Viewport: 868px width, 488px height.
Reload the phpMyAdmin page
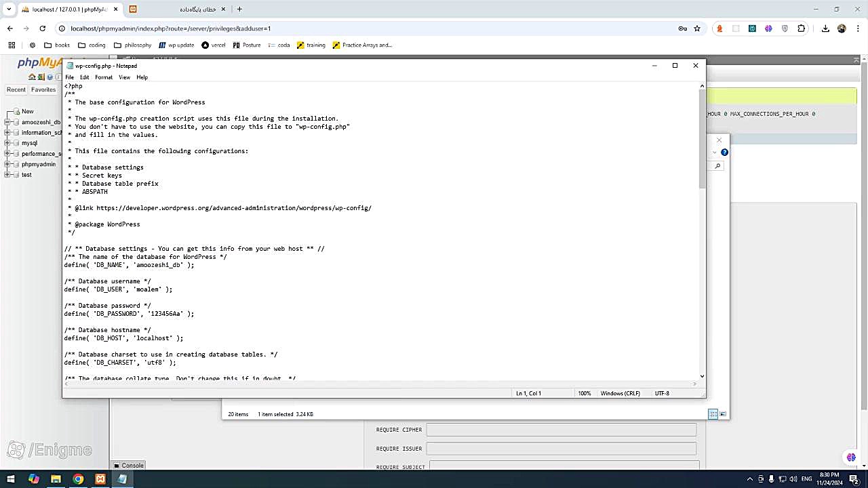tap(43, 28)
